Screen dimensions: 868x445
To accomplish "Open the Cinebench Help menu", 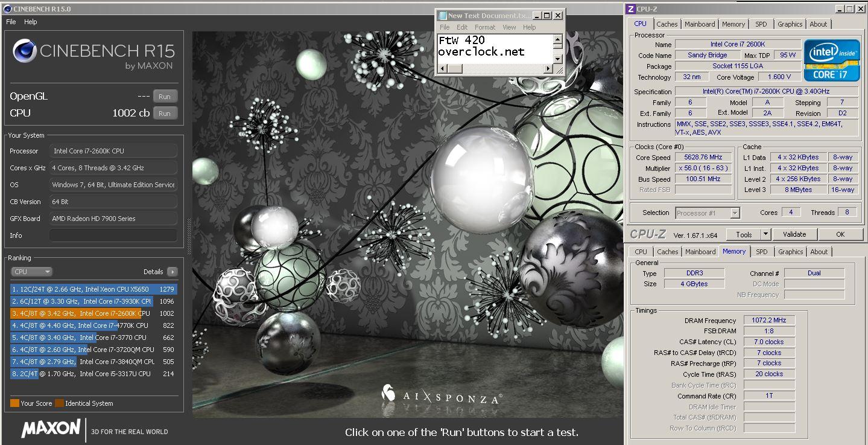I will [31, 22].
